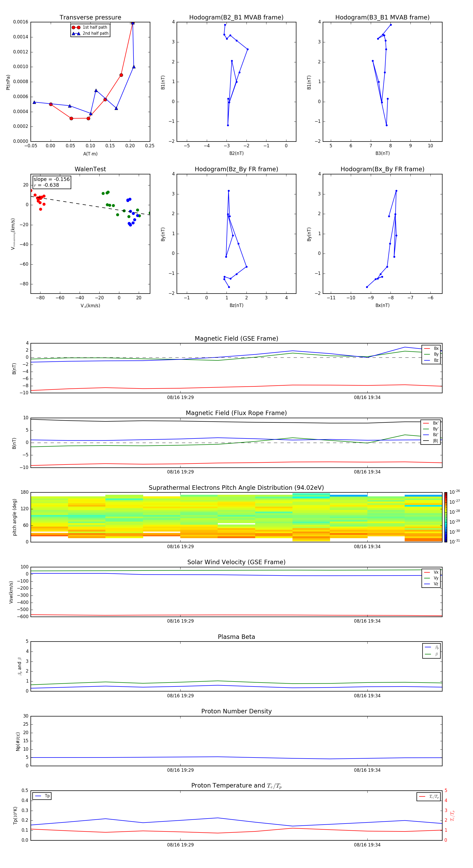Select the "1st half path" legend entry

click(x=90, y=27)
